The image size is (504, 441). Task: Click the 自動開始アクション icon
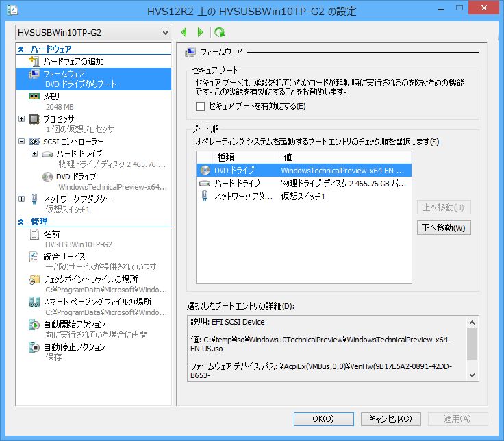34,325
